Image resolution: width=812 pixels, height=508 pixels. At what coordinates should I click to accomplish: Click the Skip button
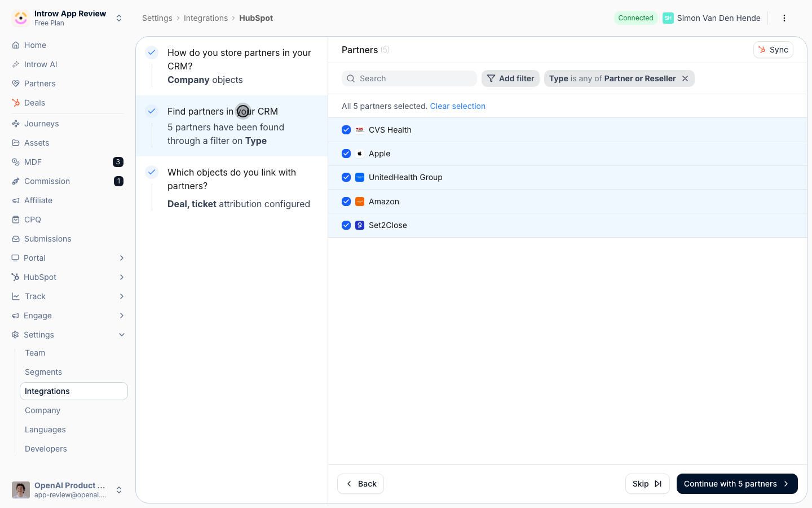coord(647,484)
